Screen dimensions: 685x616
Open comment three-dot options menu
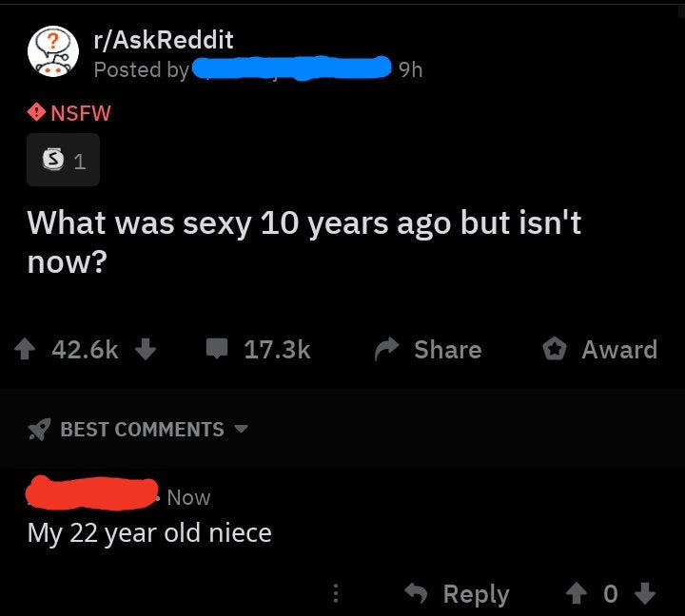pos(334,594)
